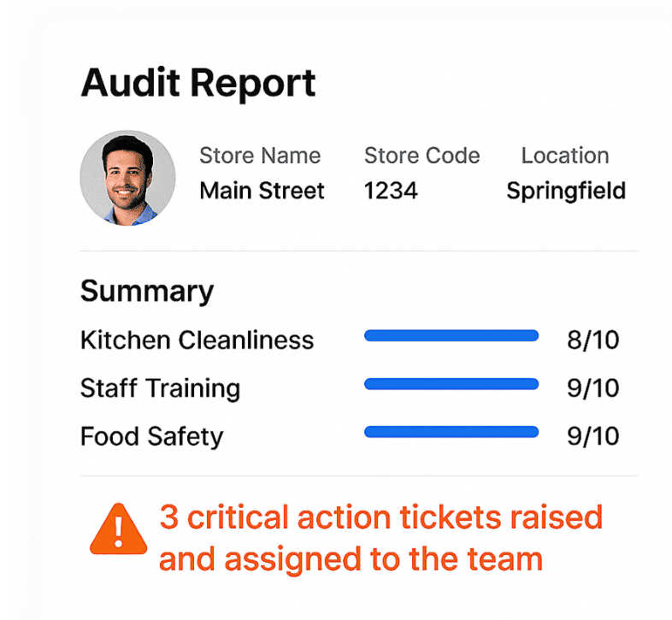Click the 9/10 Staff Training score
The width and height of the screenshot is (672, 620).
pos(593,388)
